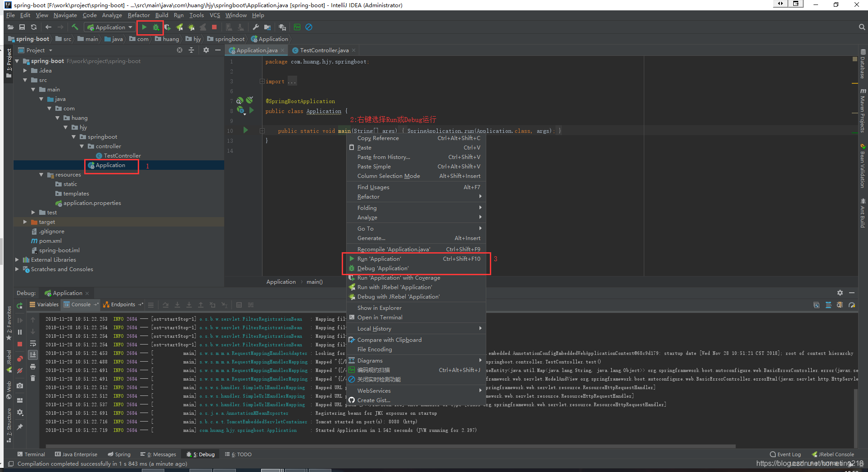
Task: Run Application using the green play button
Action: pyautogui.click(x=144, y=27)
